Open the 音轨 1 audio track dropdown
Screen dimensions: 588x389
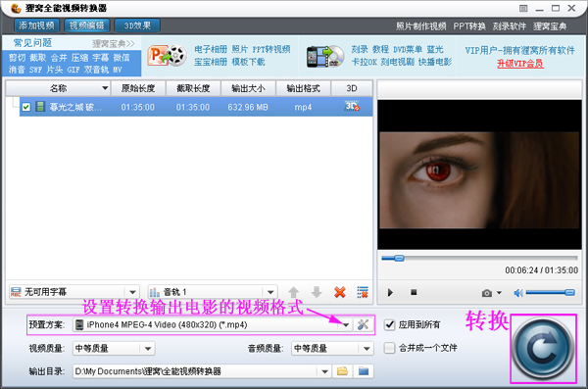(270, 292)
